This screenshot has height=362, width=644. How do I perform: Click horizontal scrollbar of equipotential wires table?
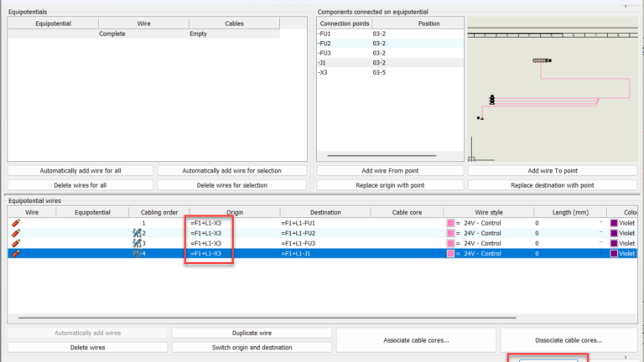tap(267, 318)
